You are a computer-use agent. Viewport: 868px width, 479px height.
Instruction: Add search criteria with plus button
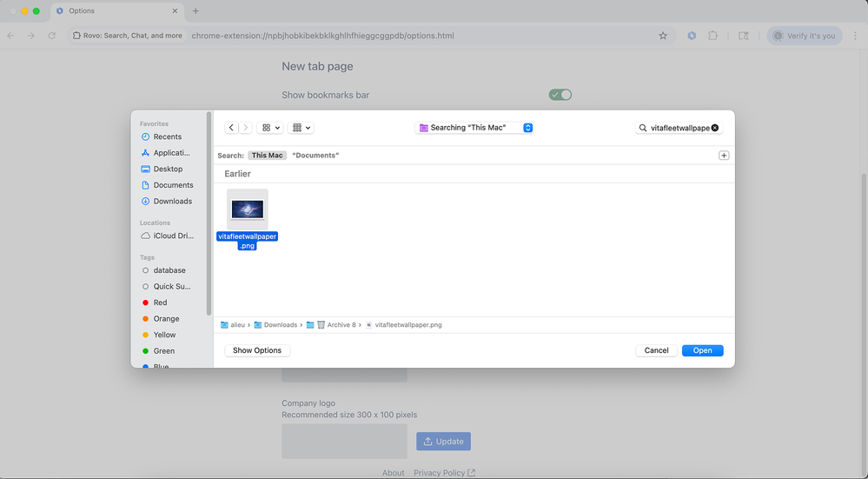point(724,156)
